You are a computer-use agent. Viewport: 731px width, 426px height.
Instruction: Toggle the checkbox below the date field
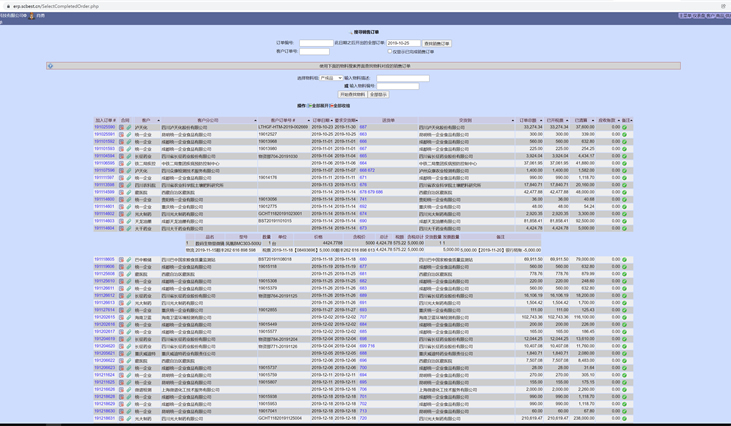[x=390, y=52]
